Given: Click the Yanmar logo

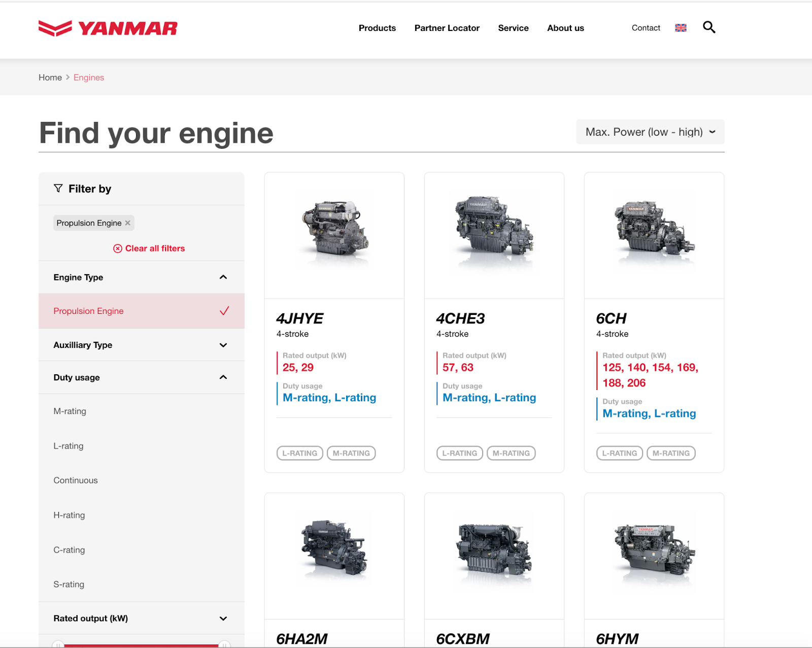Looking at the screenshot, I should tap(108, 28).
